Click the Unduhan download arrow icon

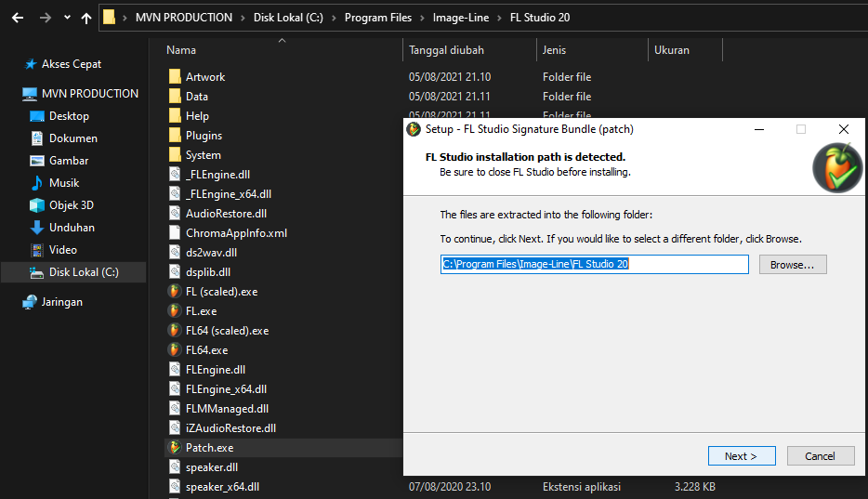pyautogui.click(x=37, y=228)
